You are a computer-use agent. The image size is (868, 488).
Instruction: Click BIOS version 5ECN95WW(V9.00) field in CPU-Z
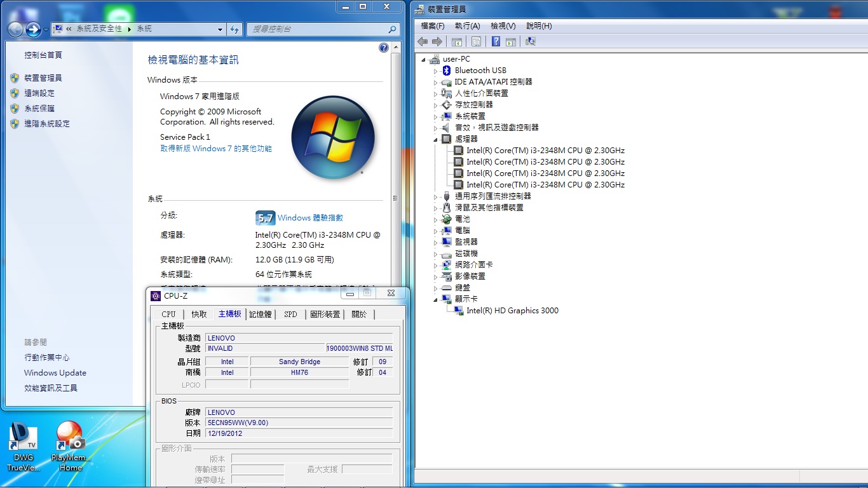(299, 423)
